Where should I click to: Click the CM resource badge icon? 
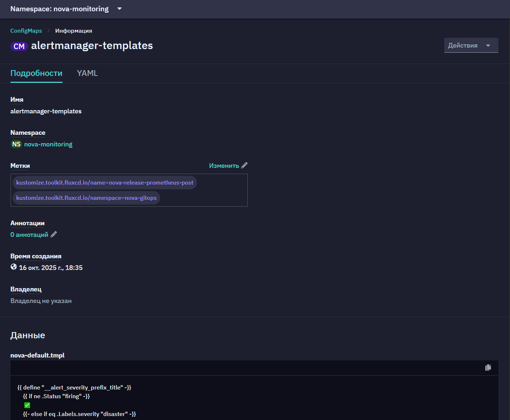pos(19,46)
